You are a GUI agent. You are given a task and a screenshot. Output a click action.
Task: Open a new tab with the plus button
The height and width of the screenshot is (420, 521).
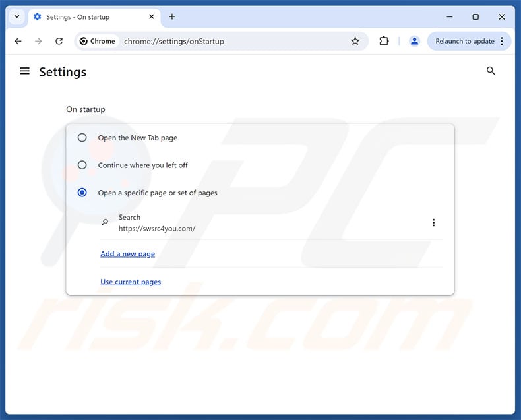pyautogui.click(x=171, y=16)
